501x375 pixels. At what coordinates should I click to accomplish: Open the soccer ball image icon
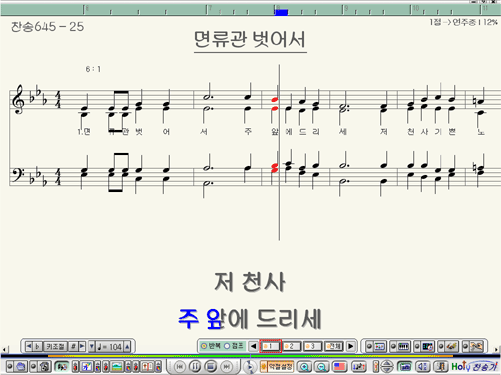(x=44, y=366)
